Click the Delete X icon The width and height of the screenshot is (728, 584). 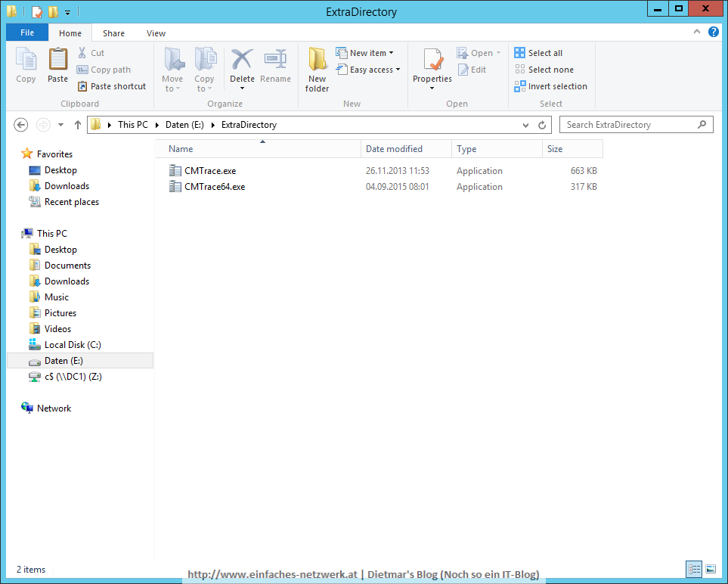point(242,60)
